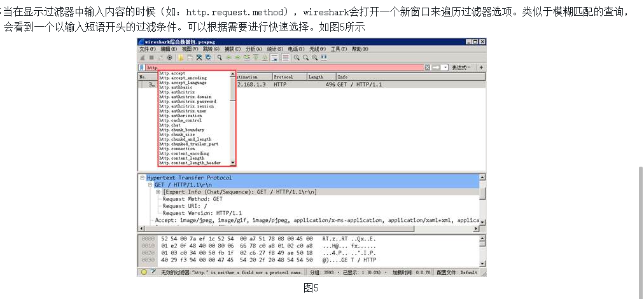
Task: Close the capture file with the X-file icon
Action: click(199, 57)
